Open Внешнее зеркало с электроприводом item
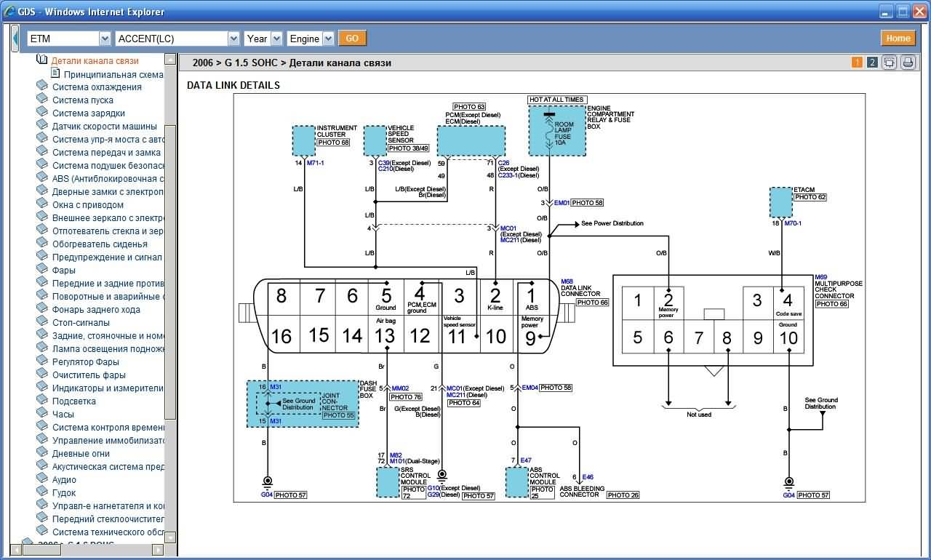The image size is (931, 560). pyautogui.click(x=108, y=218)
